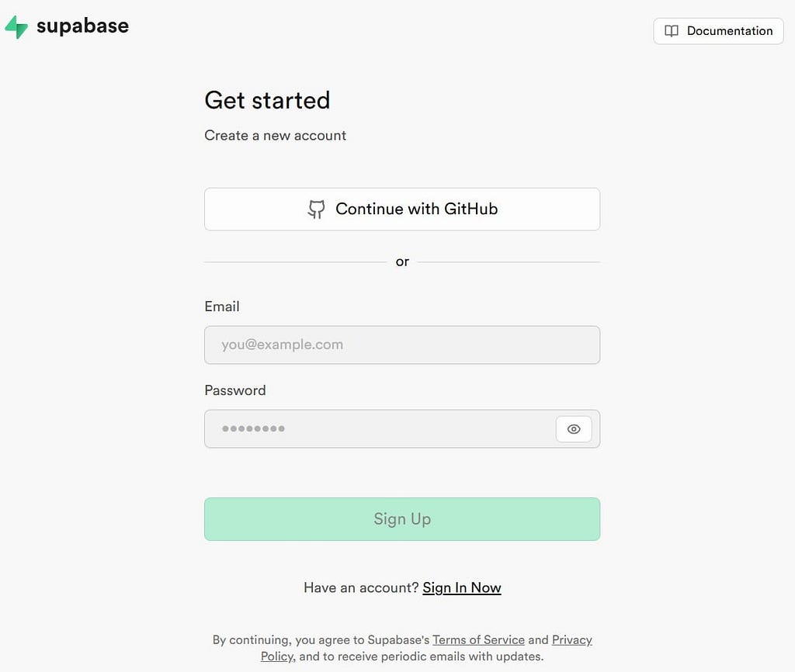Submit with the Sign Up button
The width and height of the screenshot is (795, 672).
402,519
